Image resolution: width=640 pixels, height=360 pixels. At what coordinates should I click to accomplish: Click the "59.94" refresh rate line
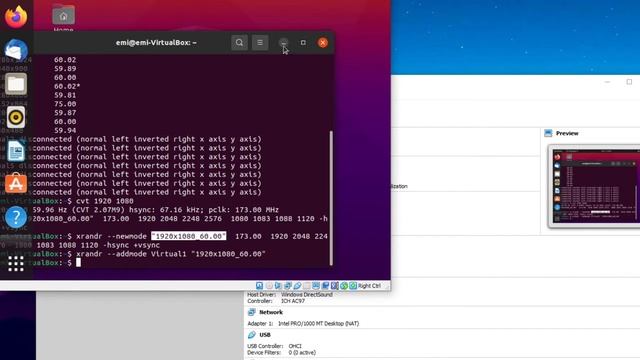[x=65, y=130]
